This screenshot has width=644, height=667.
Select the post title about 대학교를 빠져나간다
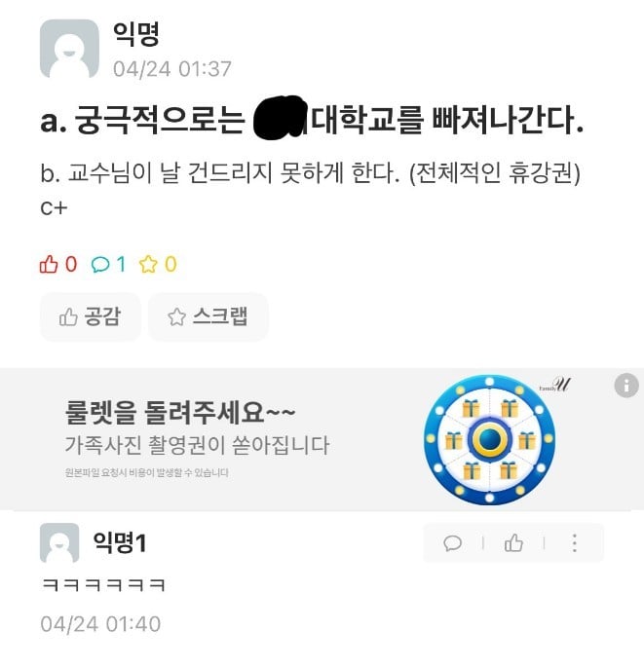(x=312, y=119)
